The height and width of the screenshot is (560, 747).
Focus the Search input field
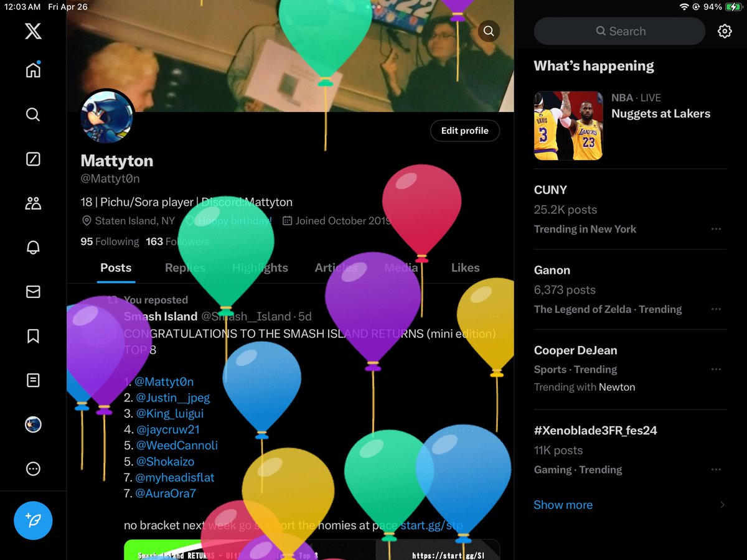coord(619,31)
